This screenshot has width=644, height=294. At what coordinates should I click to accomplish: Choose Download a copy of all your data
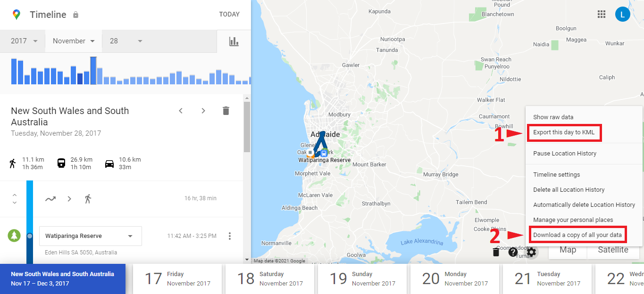pos(584,235)
